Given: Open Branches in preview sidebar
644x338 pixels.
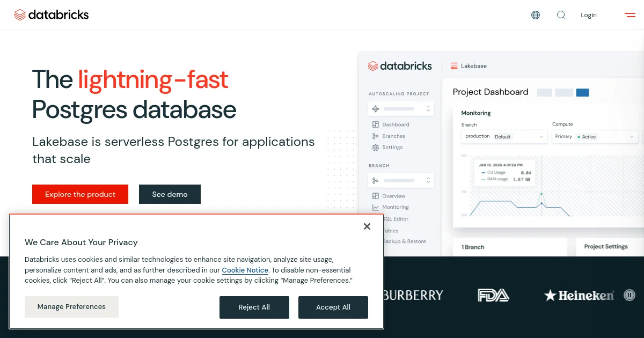Looking at the screenshot, I should (394, 136).
